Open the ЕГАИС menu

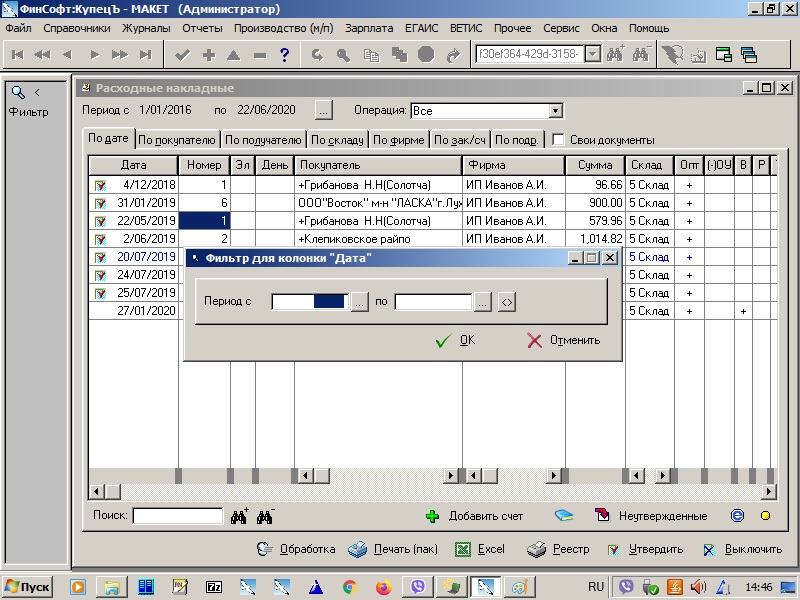(421, 28)
